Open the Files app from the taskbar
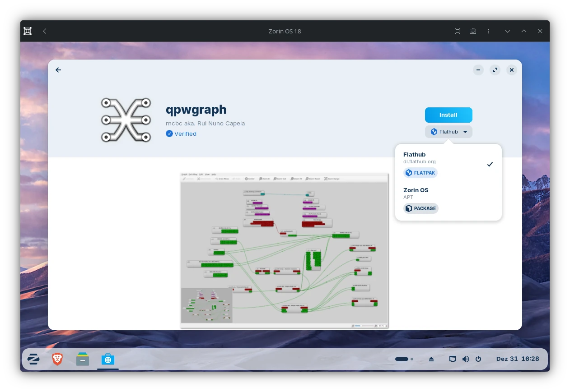The width and height of the screenshot is (570, 392). click(x=83, y=359)
